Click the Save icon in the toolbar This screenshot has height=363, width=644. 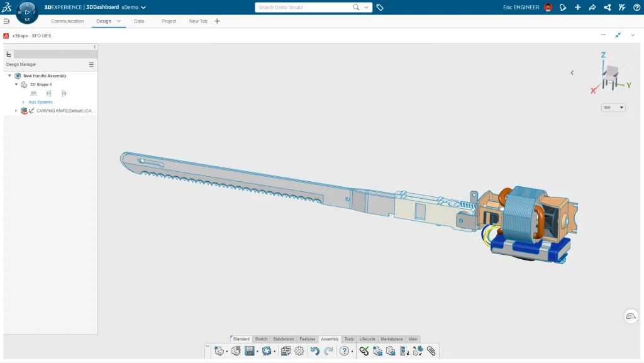pyautogui.click(x=250, y=351)
